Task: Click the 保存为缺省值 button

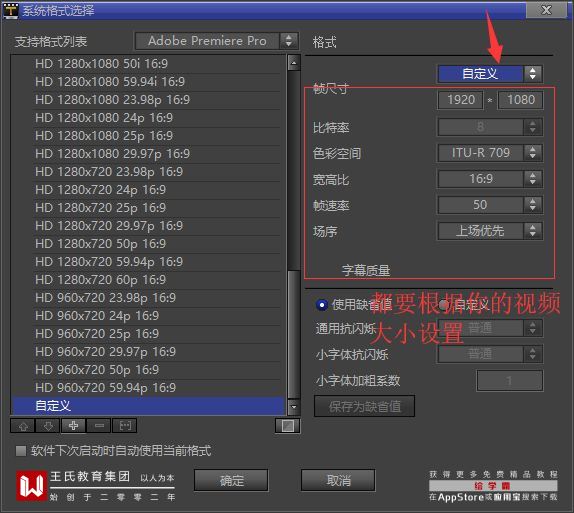Action: (x=364, y=406)
